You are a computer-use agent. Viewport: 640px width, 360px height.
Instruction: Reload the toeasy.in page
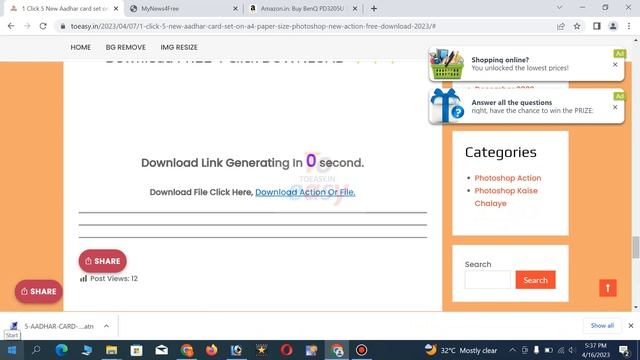click(43, 26)
